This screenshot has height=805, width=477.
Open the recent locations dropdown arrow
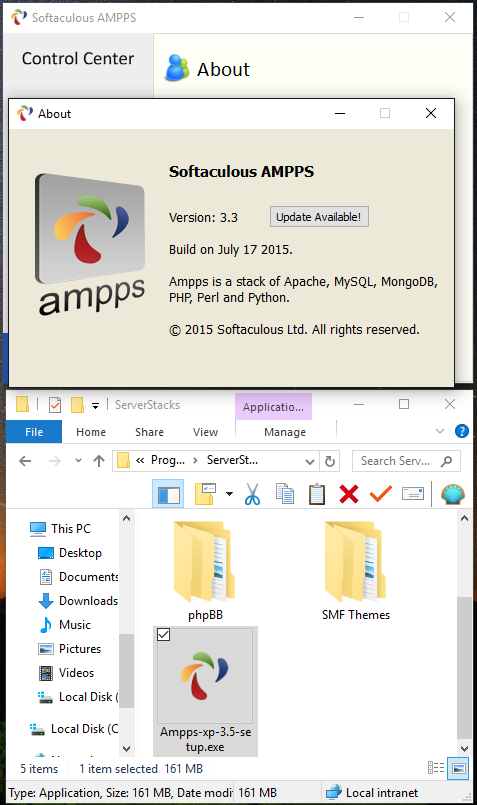78,461
